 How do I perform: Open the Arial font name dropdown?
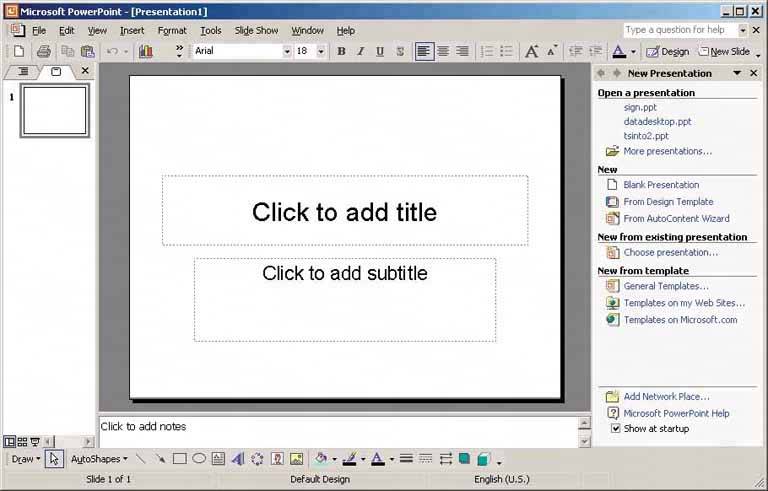287,51
